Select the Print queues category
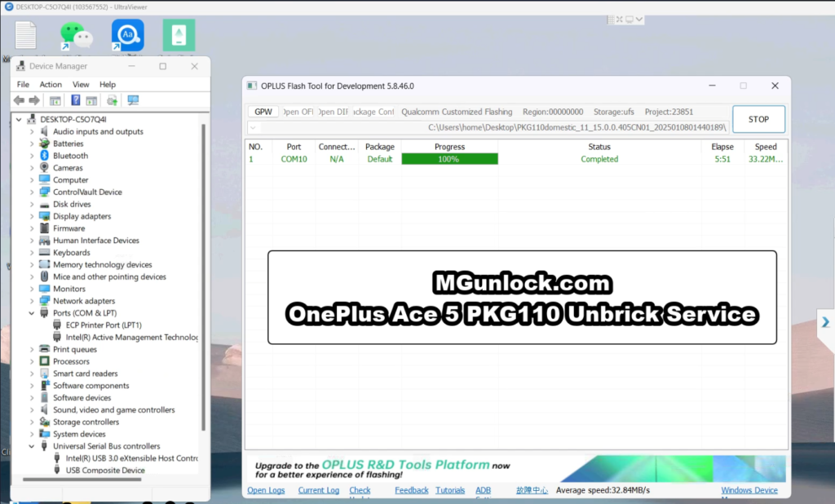The image size is (835, 504). pyautogui.click(x=74, y=350)
